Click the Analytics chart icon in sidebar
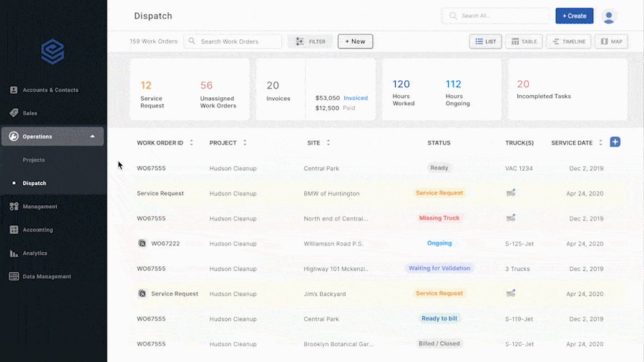Screen dimensions: 644x362 pos(14,253)
